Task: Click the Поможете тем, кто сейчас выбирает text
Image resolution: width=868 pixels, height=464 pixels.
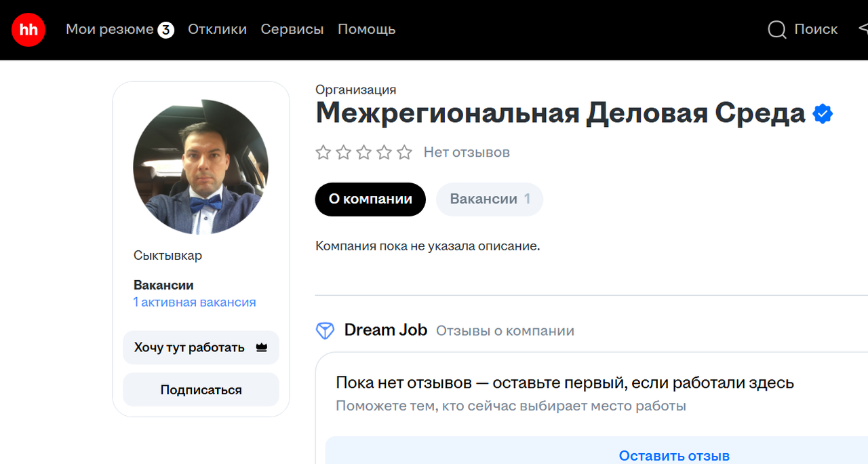Action: click(511, 406)
